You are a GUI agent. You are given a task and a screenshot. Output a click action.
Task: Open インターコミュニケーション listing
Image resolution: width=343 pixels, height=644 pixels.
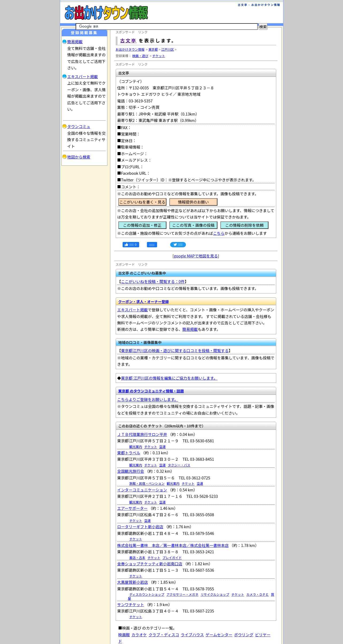coord(142,490)
